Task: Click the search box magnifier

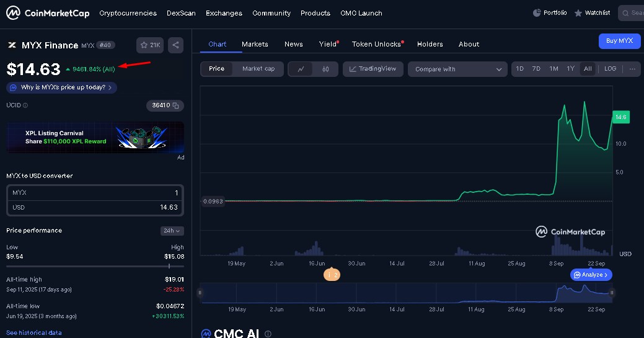Action: [x=625, y=13]
